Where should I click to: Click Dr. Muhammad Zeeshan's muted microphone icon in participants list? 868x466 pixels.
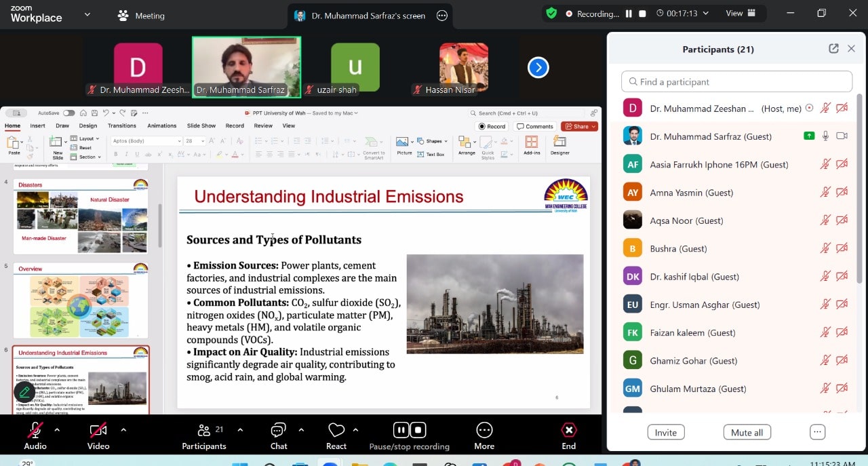click(825, 109)
